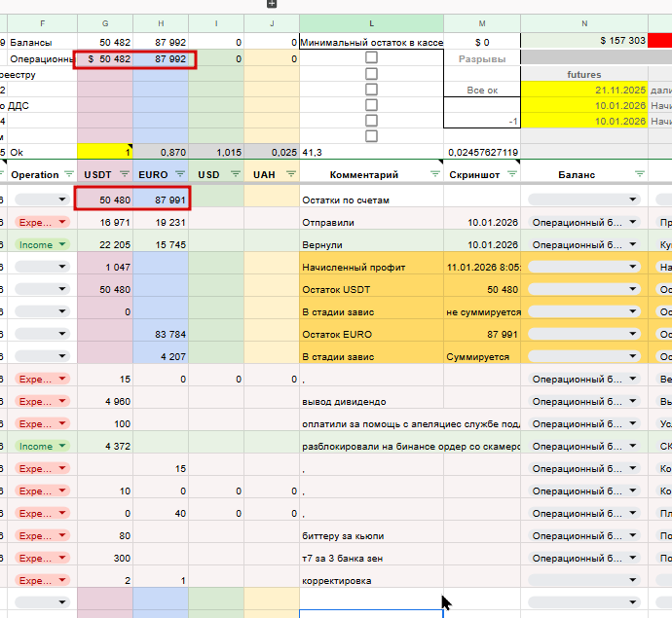Open Баланс dropdown in оплатили за помощь row

(x=584, y=423)
